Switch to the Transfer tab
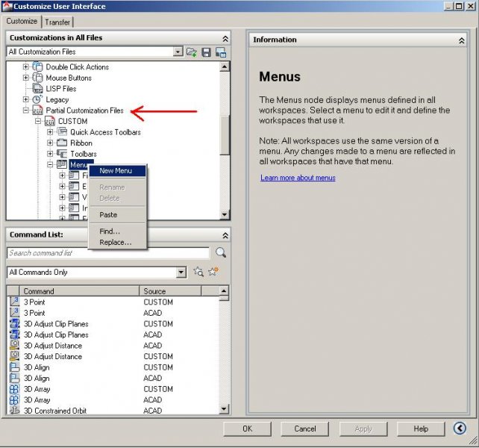Screen dimensions: 479x448 point(57,22)
